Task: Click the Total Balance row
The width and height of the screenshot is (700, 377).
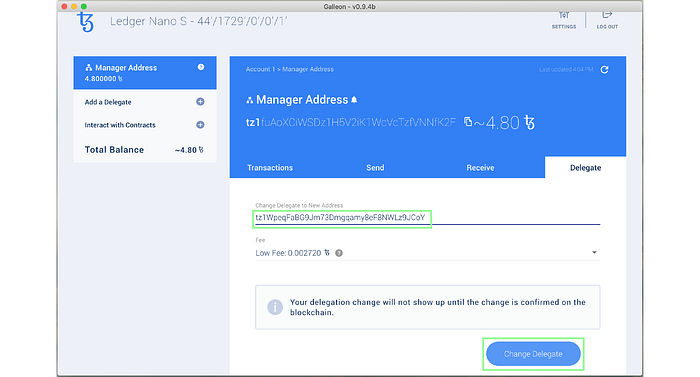Action: 145,150
